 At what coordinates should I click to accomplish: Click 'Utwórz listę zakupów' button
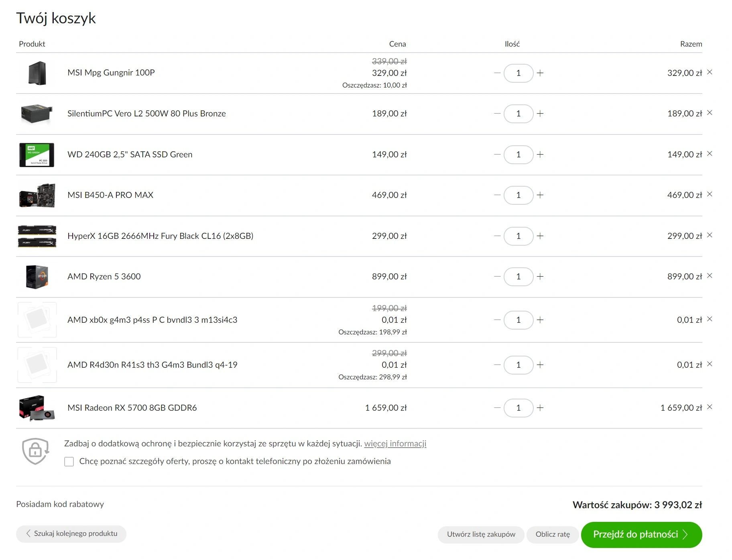[x=481, y=535]
